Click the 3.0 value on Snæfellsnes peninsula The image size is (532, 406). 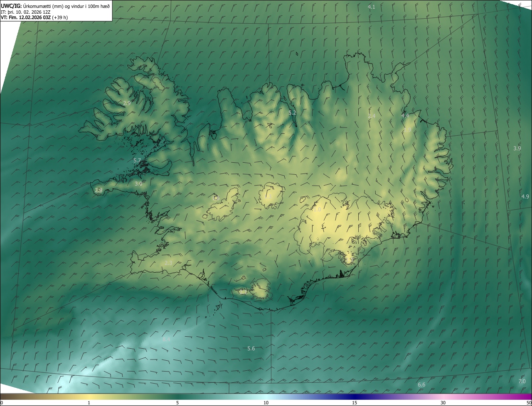[x=138, y=183]
